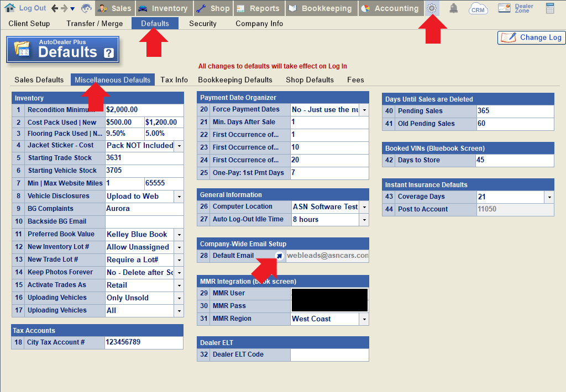Click the back arrow navigation icon
This screenshot has height=392, width=566.
[55, 8]
